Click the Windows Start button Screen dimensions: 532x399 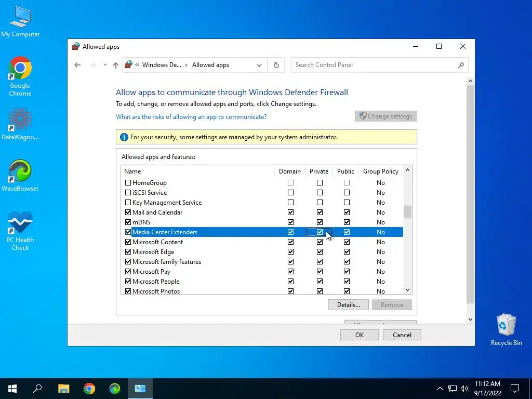pyautogui.click(x=12, y=389)
